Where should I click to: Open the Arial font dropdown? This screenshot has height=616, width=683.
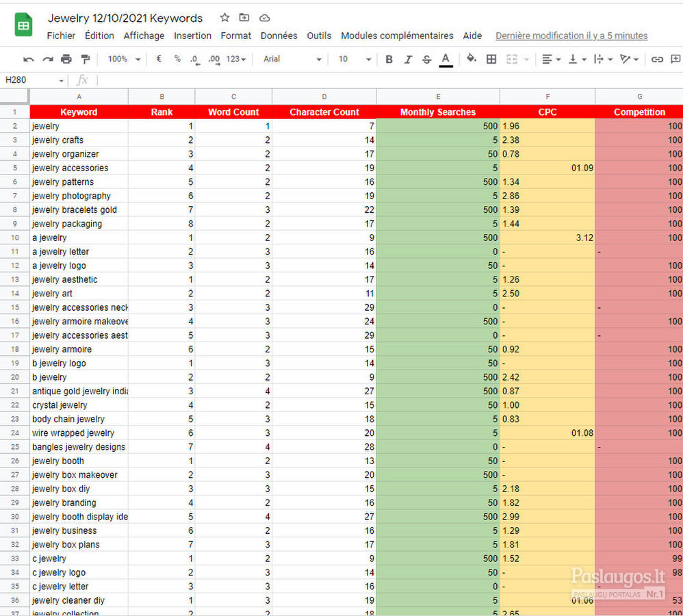pyautogui.click(x=292, y=59)
